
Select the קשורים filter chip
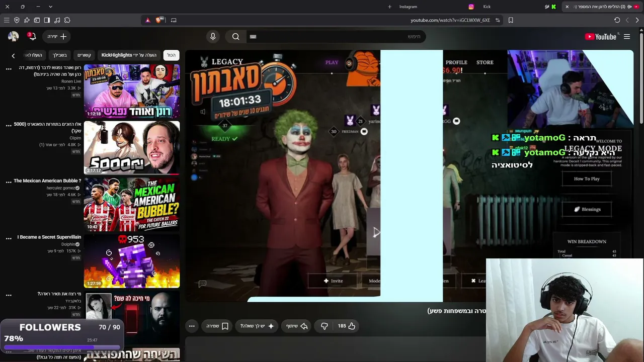point(84,55)
